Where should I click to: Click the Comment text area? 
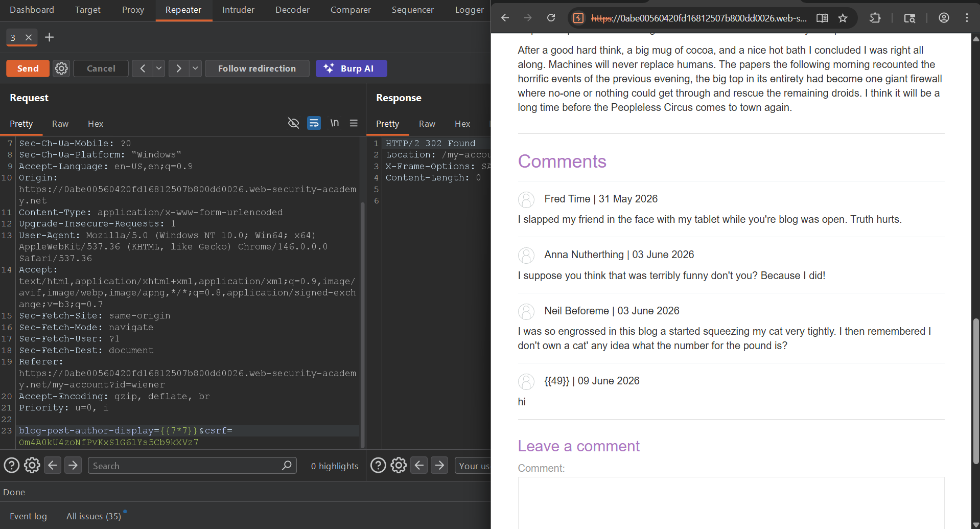tap(731, 503)
